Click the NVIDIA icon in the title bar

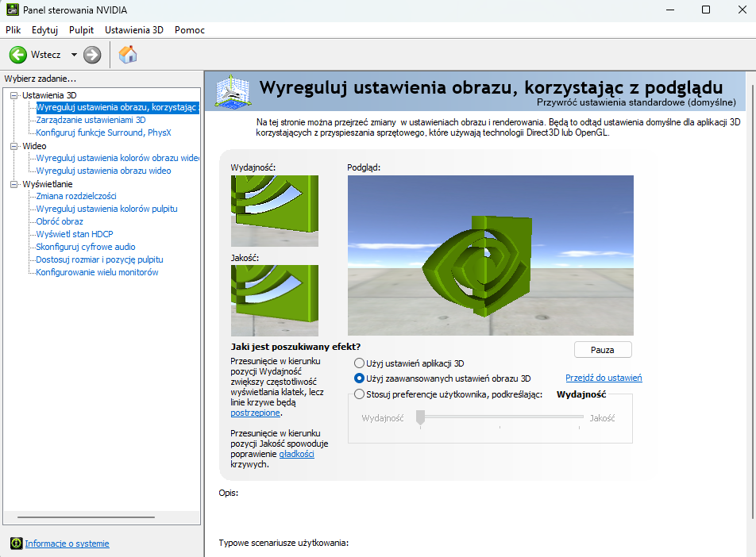tap(13, 10)
